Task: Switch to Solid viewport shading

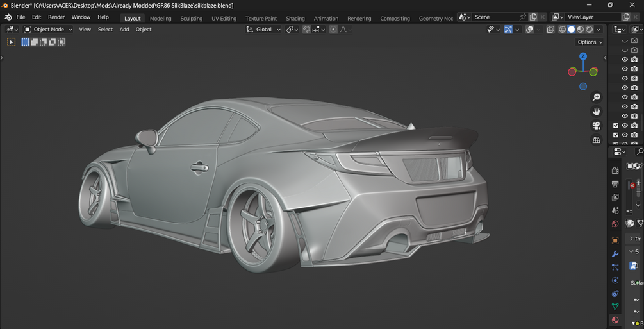Action: 572,30
